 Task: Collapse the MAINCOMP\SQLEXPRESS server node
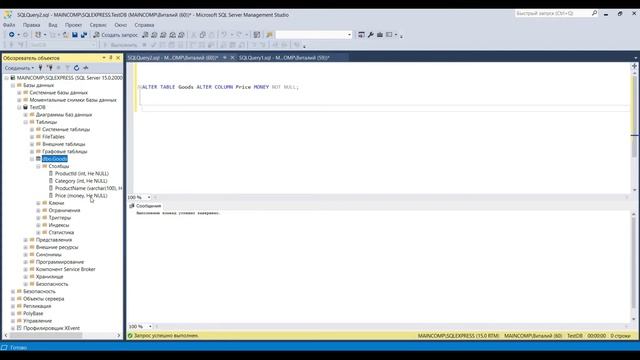[7, 78]
